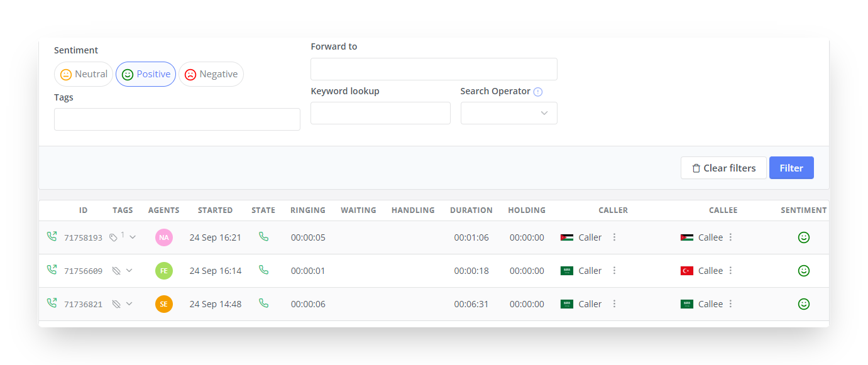Click positive sentiment smiley on call 71736821
The height and width of the screenshot is (365, 868).
(803, 304)
